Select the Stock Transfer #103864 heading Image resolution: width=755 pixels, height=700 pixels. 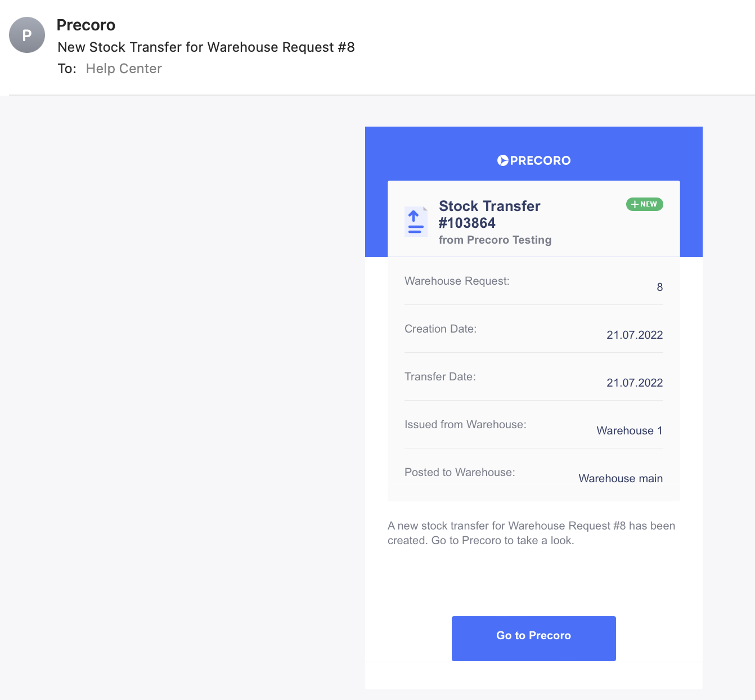[x=489, y=214]
